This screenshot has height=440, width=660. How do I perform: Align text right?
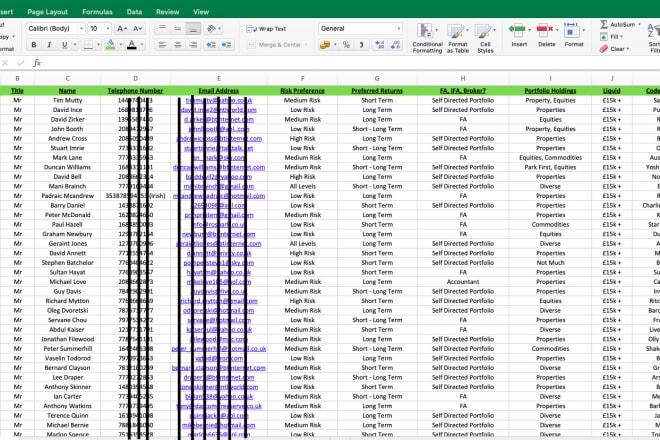tap(193, 45)
